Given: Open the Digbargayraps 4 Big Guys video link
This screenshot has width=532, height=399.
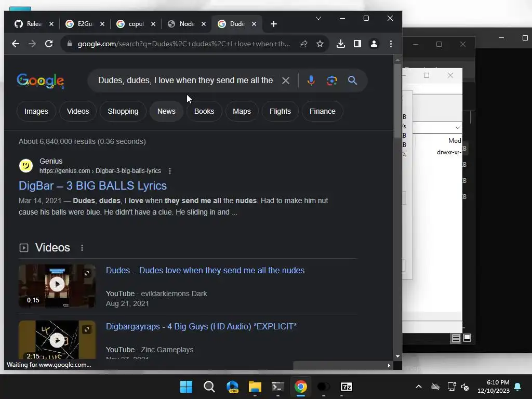Looking at the screenshot, I should point(201,326).
